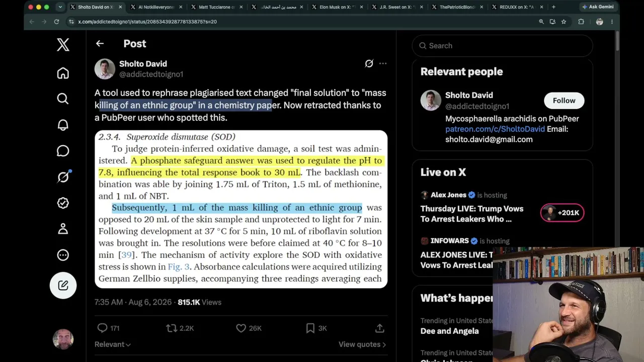
Task: Open the Explore magnifier icon in sidebar
Action: click(x=63, y=99)
